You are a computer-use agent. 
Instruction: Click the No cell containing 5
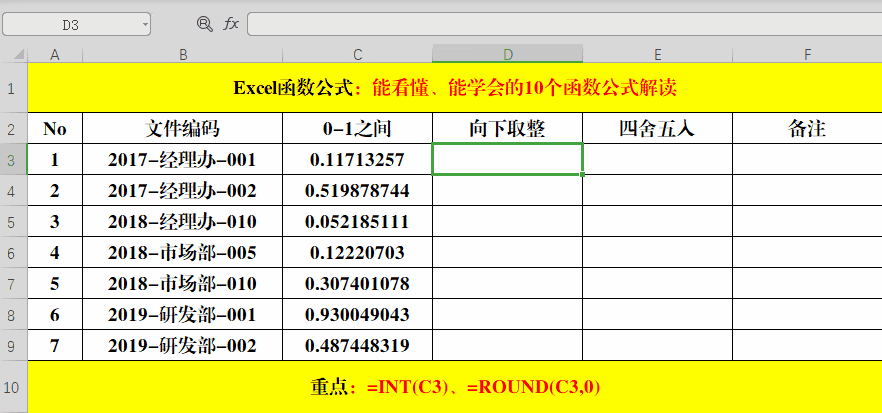pos(55,284)
